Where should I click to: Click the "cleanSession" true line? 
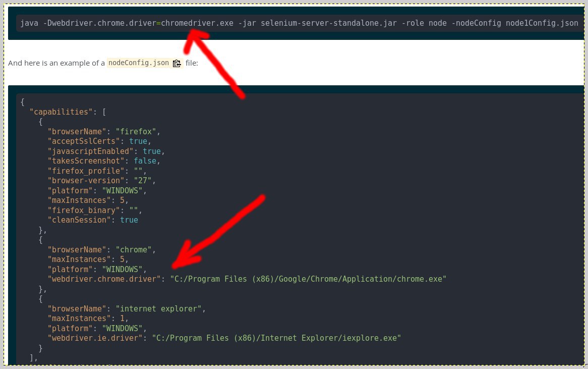(93, 220)
